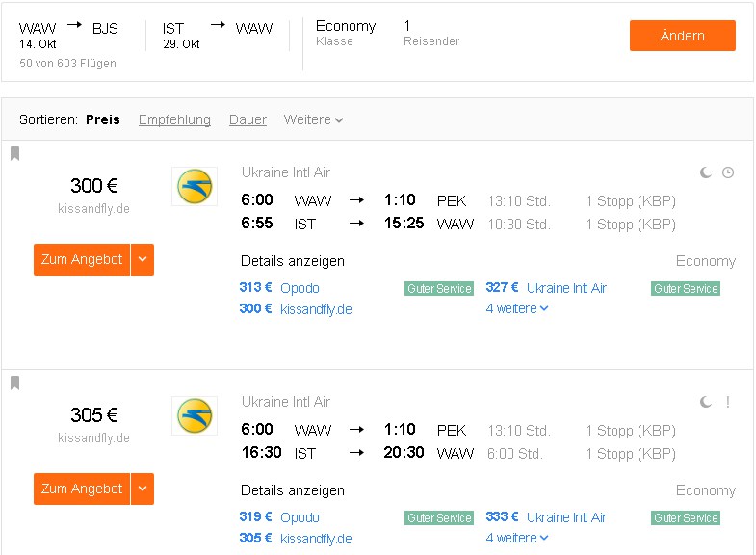The image size is (756, 555).
Task: Sort results by Empfehlung
Action: (x=174, y=119)
